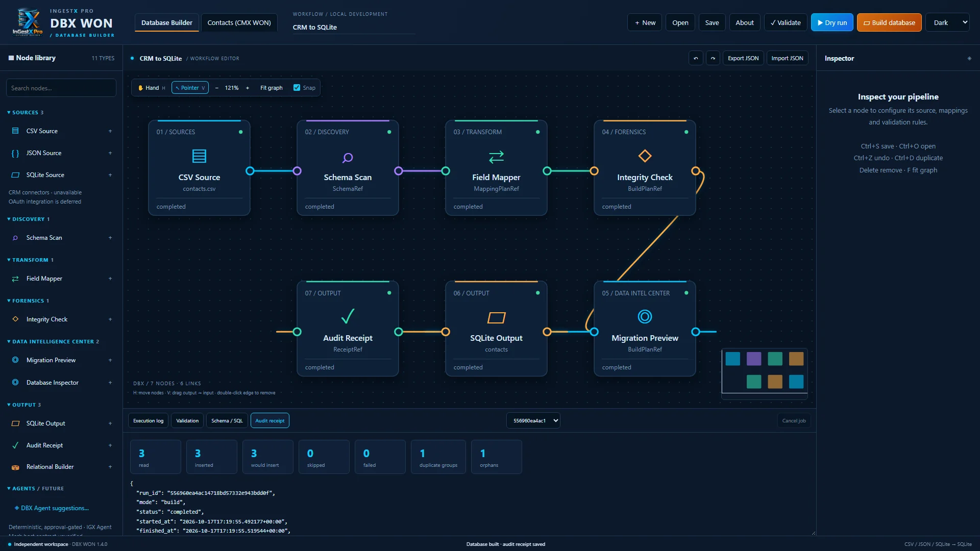The width and height of the screenshot is (980, 551).
Task: Click the DBX WON logo
Action: click(28, 22)
